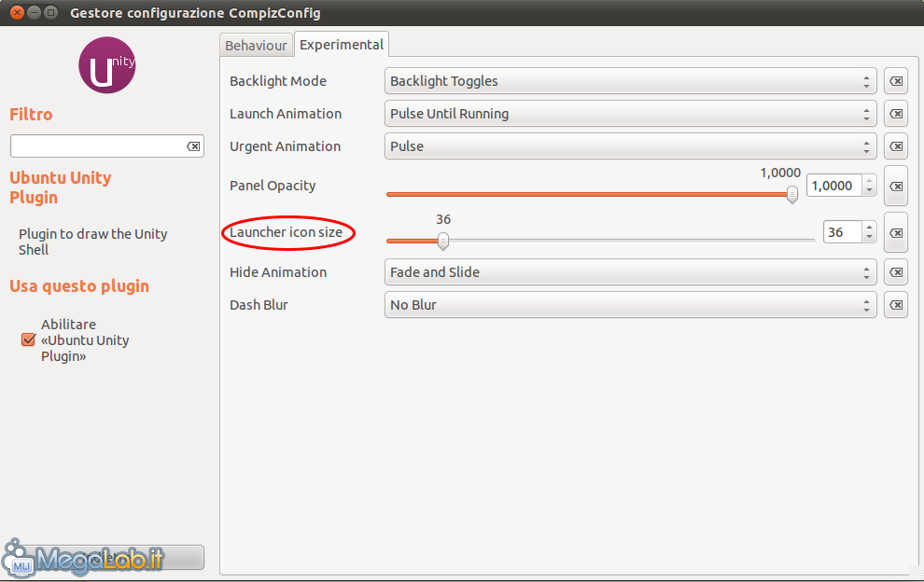This screenshot has width=924, height=582.
Task: Reset the Dash Blur setting
Action: [896, 305]
